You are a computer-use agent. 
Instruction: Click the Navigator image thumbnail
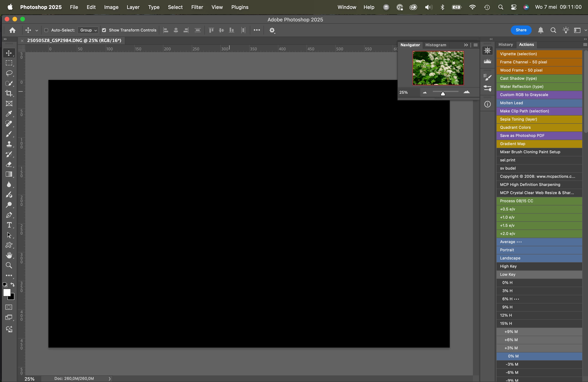[x=438, y=68]
